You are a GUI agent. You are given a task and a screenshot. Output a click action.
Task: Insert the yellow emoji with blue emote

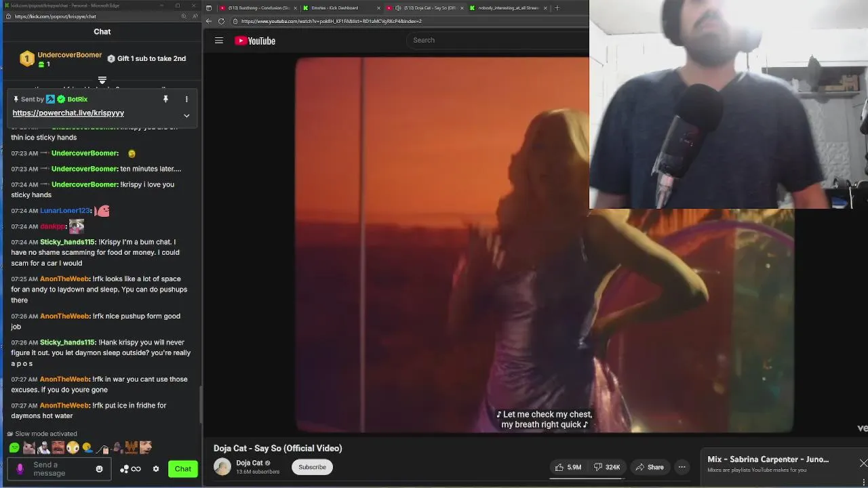(87, 448)
